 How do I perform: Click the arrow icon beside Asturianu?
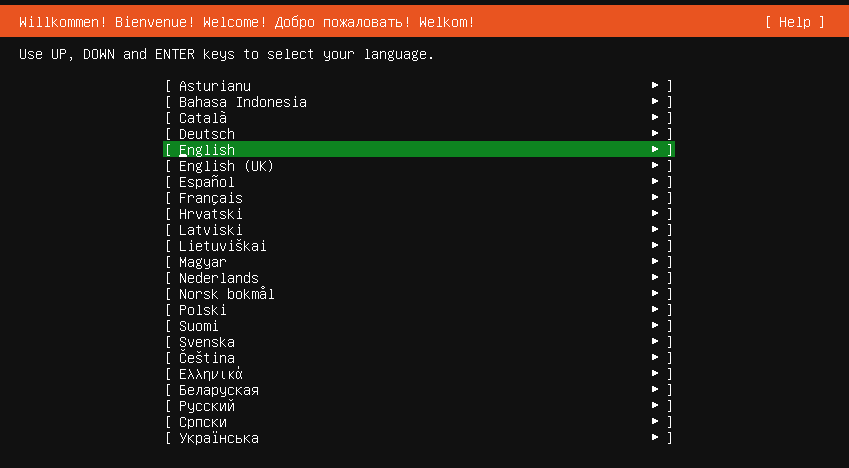point(655,85)
